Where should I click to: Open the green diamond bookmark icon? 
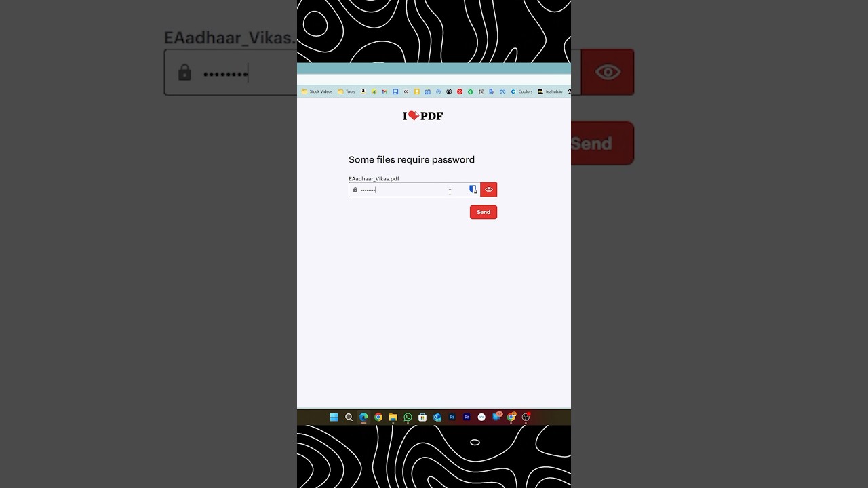[x=471, y=91]
